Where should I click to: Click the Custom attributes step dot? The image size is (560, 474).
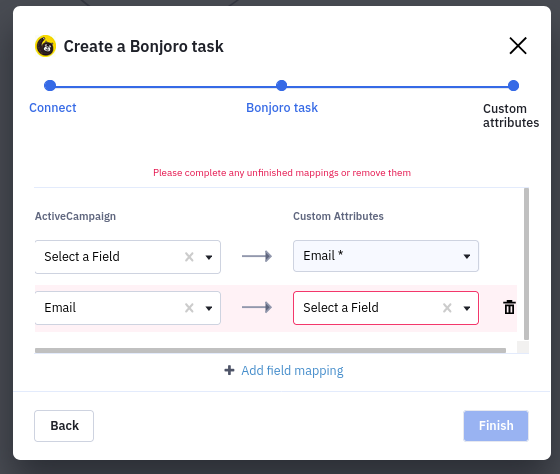513,86
